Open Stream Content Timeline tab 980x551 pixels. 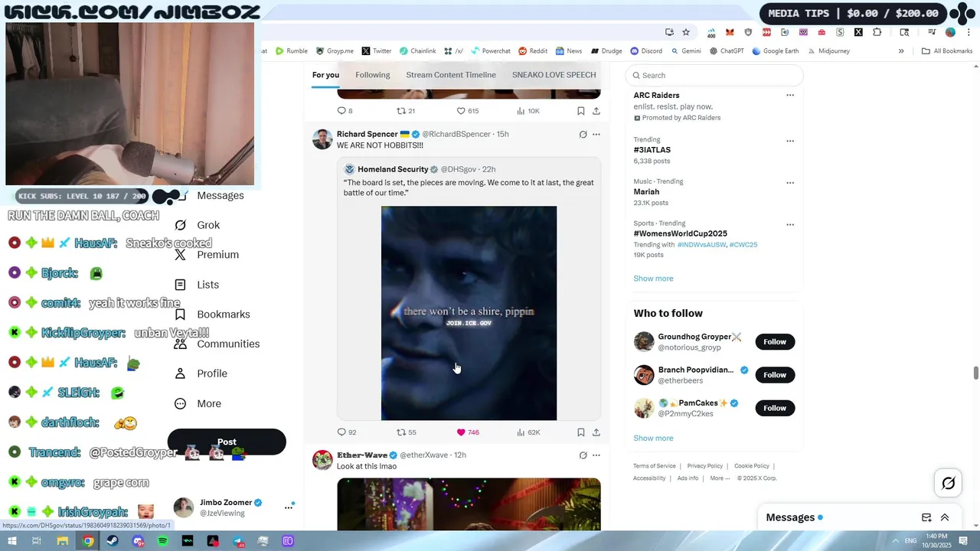click(451, 75)
